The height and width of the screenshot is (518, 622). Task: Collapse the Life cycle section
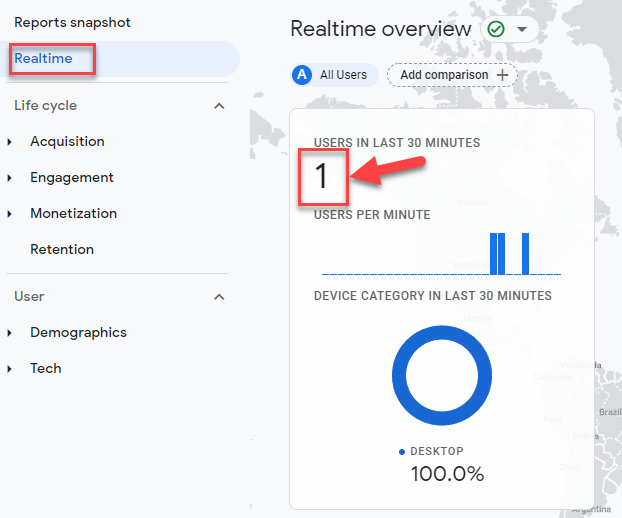[219, 106]
